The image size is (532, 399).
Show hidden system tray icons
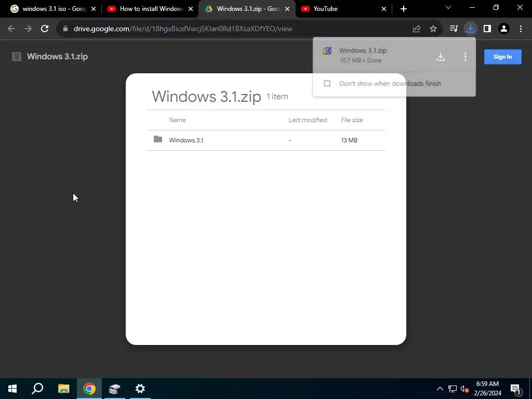click(x=440, y=389)
